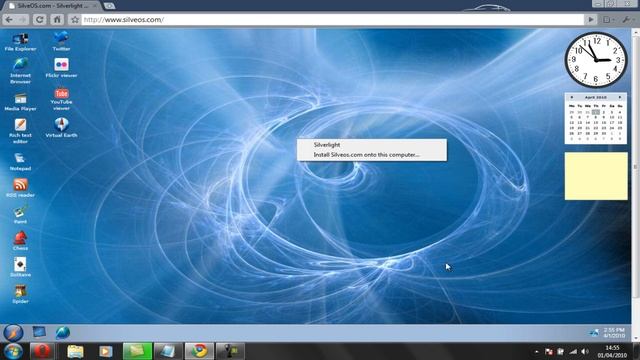Screen dimensions: 640x360
Task: Click the Chrome address bar
Action: [x=333, y=20]
